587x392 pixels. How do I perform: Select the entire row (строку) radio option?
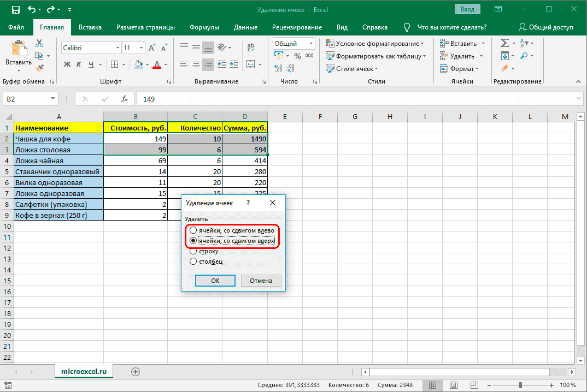193,252
